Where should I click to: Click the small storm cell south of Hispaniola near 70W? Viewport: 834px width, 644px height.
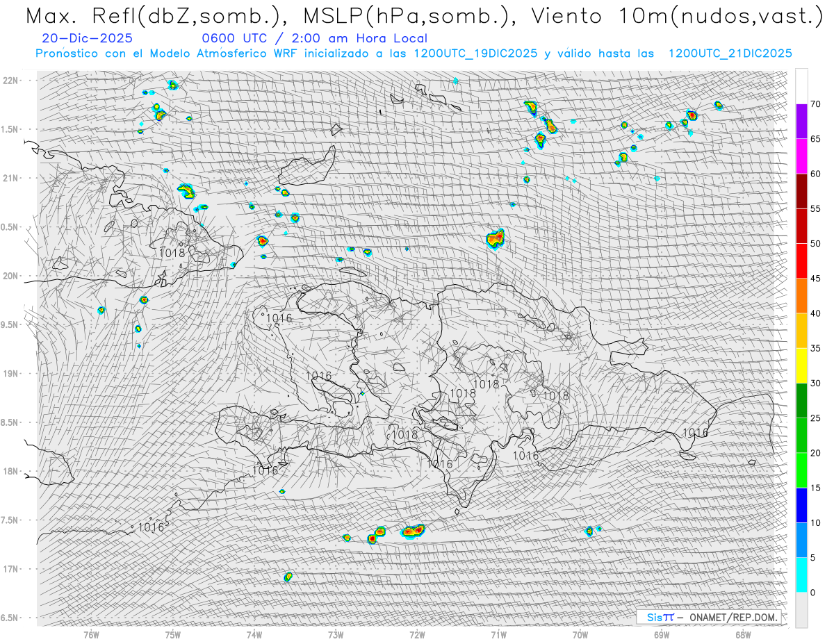click(589, 531)
